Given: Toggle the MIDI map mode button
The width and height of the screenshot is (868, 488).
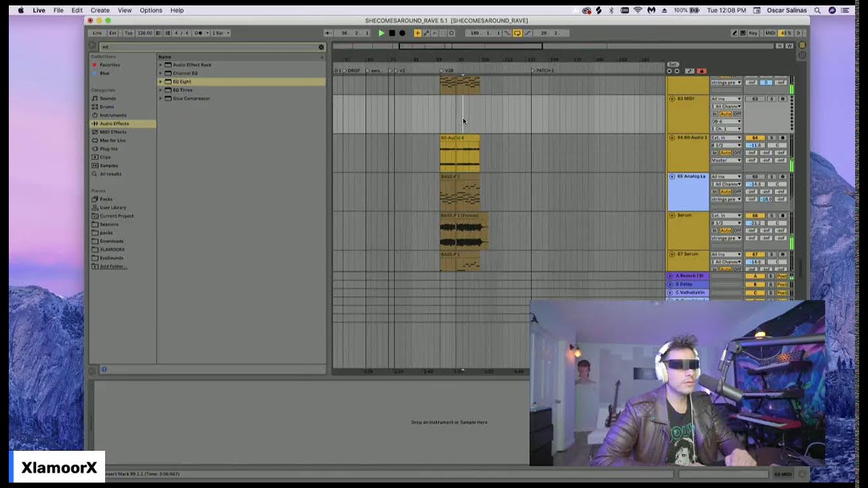Looking at the screenshot, I should click(770, 33).
